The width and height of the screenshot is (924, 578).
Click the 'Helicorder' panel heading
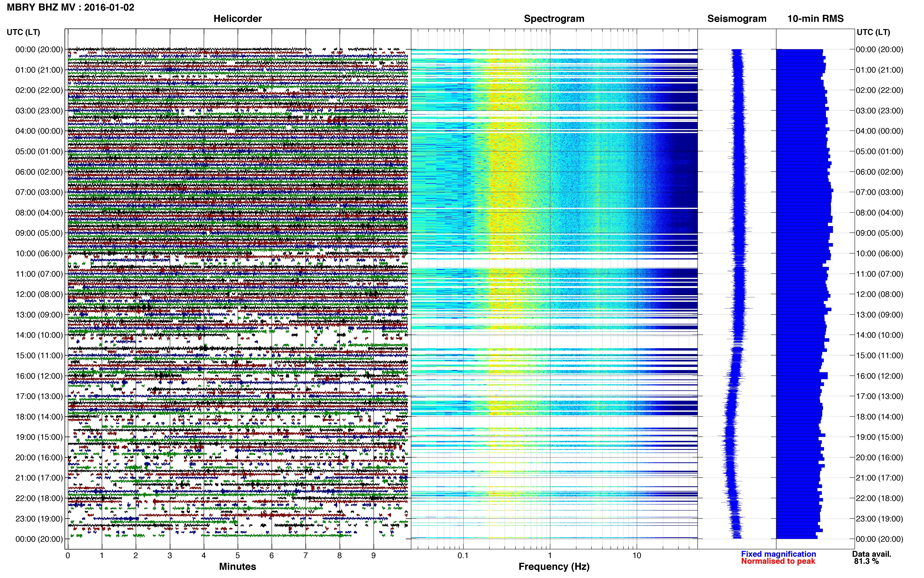coord(238,19)
